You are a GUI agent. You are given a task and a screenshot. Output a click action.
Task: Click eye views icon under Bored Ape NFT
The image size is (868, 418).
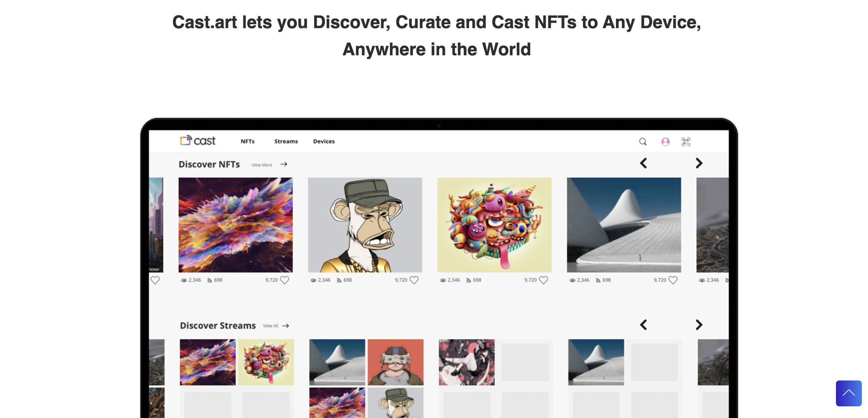click(x=313, y=280)
